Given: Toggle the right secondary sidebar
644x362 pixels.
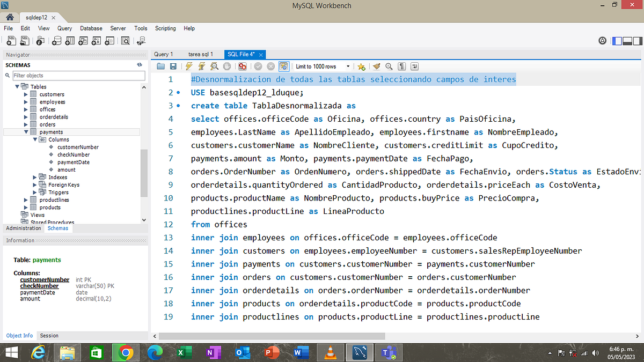Looking at the screenshot, I should click(637, 41).
